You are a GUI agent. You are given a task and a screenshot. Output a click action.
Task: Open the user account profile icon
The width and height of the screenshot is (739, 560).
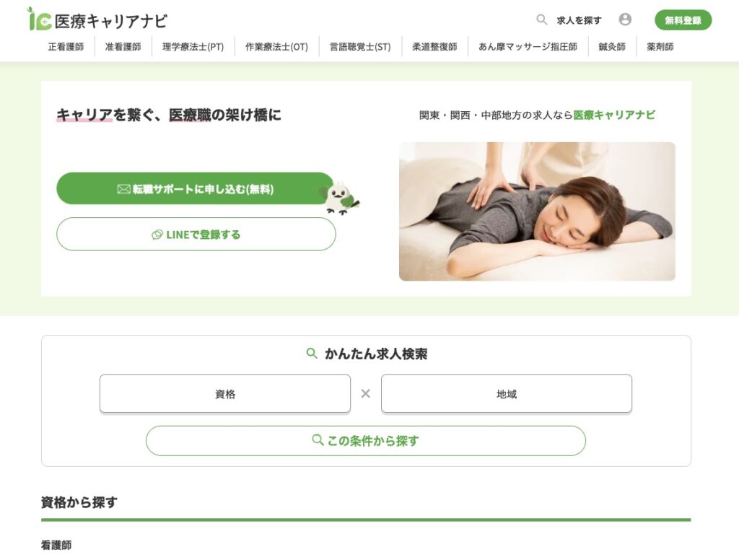click(625, 19)
